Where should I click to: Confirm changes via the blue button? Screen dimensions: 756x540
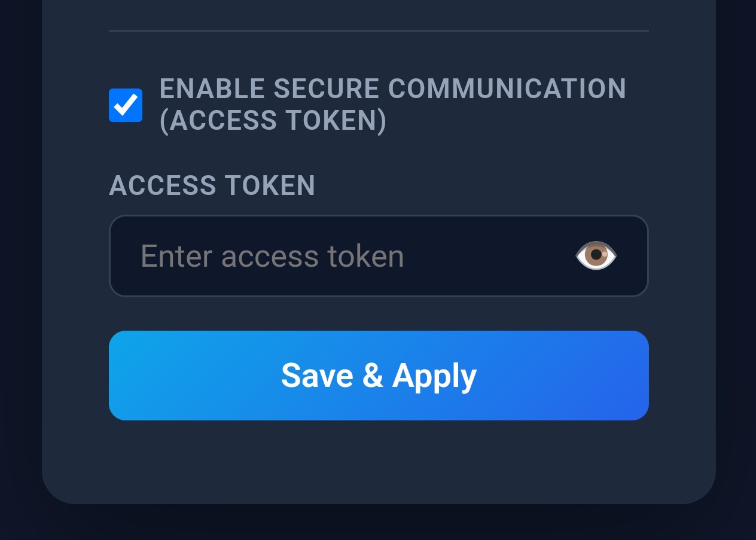[378, 375]
